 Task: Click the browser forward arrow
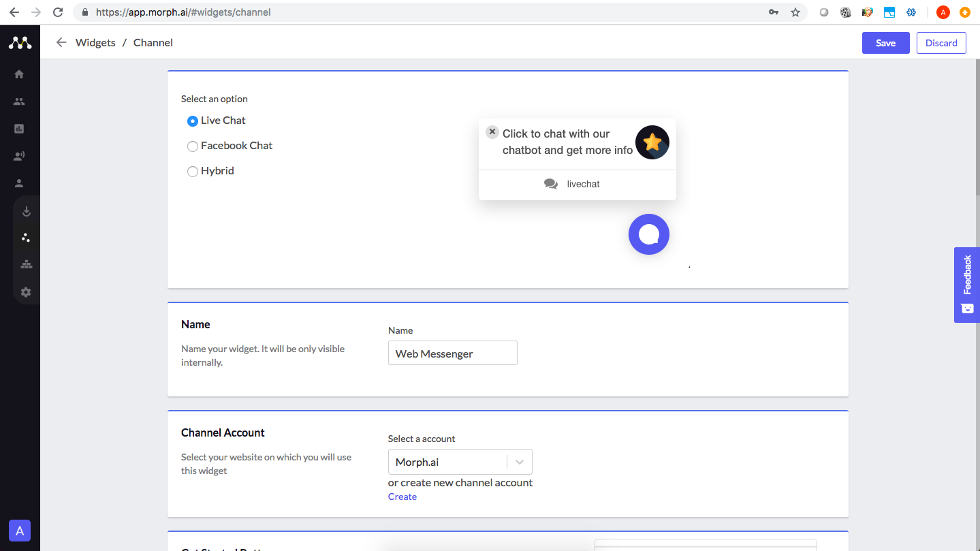pos(36,12)
